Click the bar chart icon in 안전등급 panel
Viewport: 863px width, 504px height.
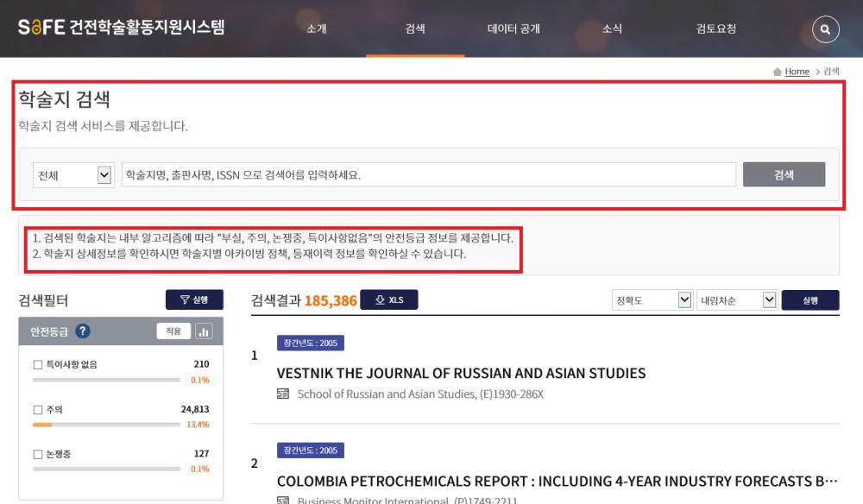pyautogui.click(x=205, y=331)
